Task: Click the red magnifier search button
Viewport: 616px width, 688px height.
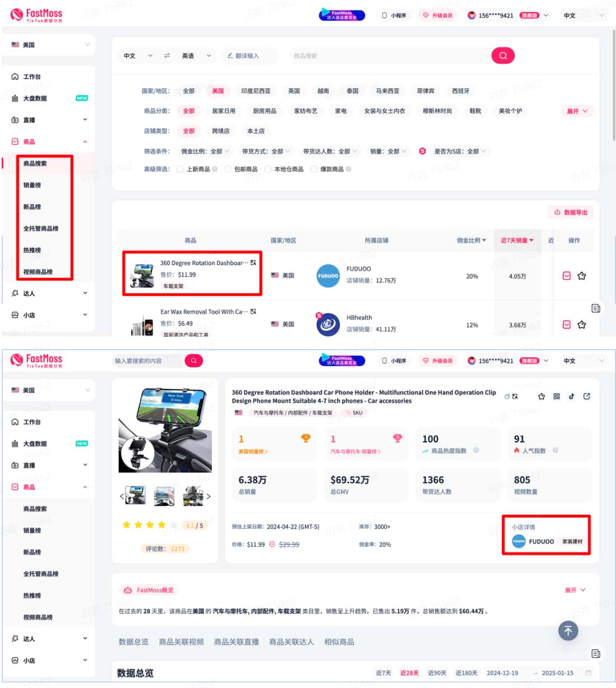Action: (503, 56)
